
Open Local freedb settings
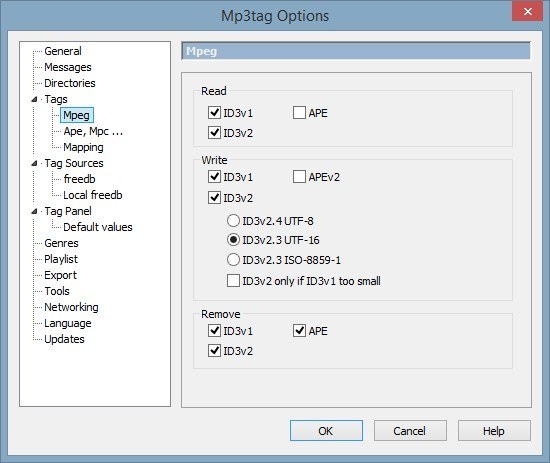tap(93, 195)
